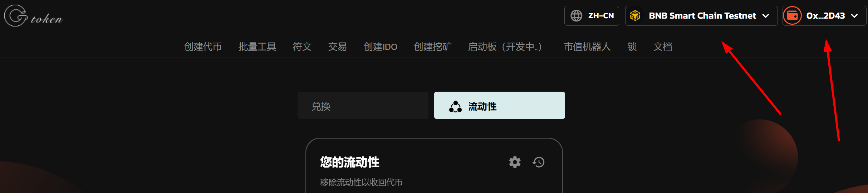Go to 符文 page

point(302,47)
